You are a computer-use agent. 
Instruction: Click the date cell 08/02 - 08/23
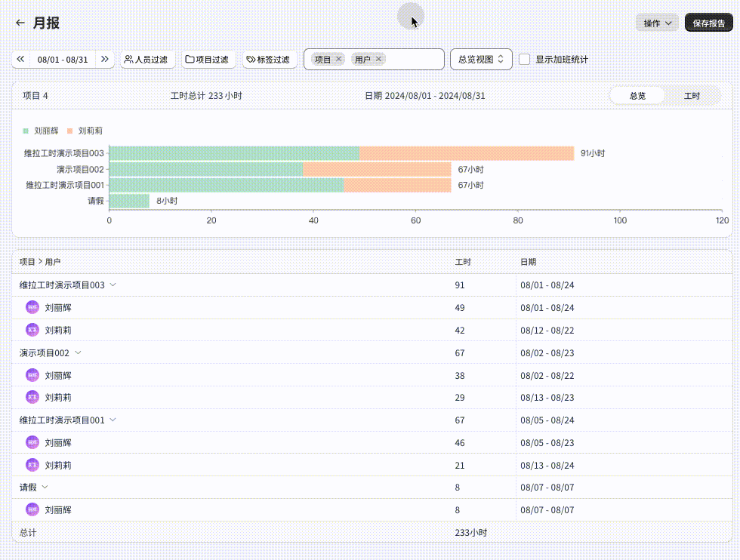coord(547,353)
